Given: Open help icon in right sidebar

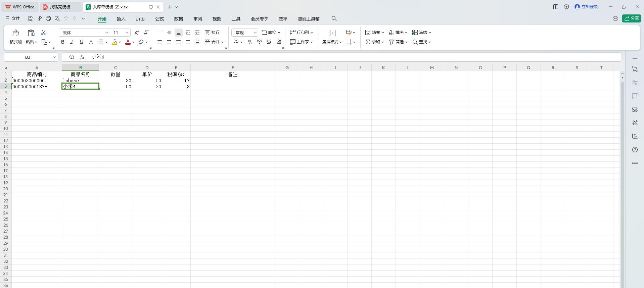Looking at the screenshot, I should pos(635,150).
